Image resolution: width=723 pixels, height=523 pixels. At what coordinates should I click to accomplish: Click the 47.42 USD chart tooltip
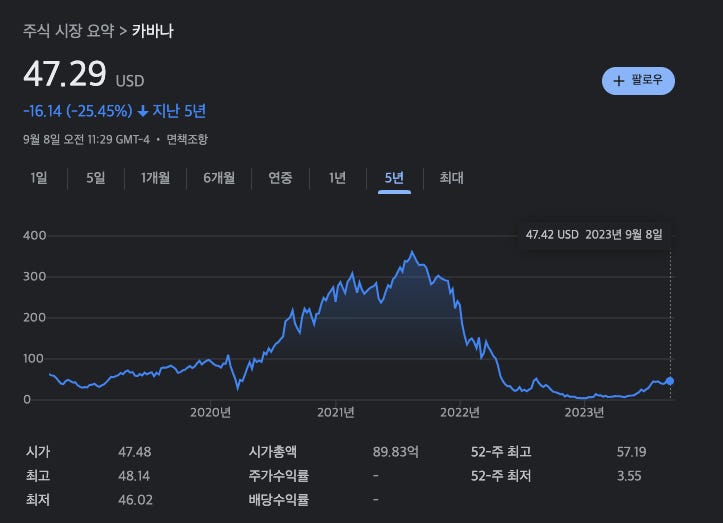[x=594, y=234]
